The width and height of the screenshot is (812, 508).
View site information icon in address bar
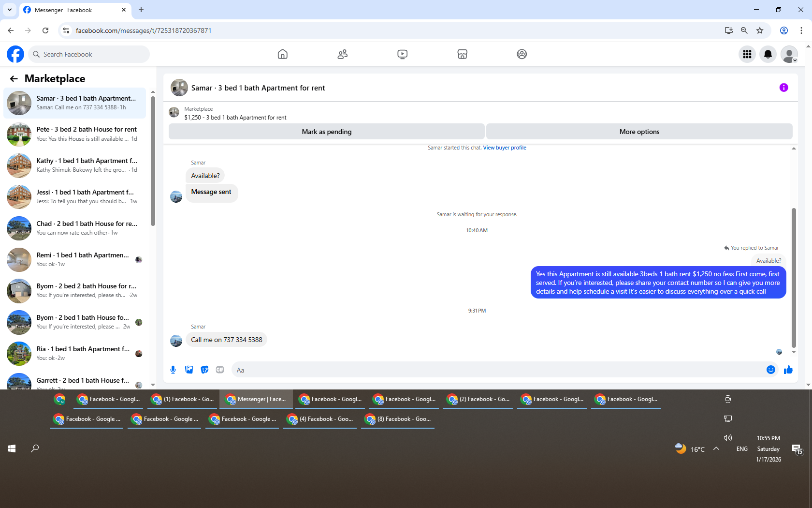(x=66, y=30)
